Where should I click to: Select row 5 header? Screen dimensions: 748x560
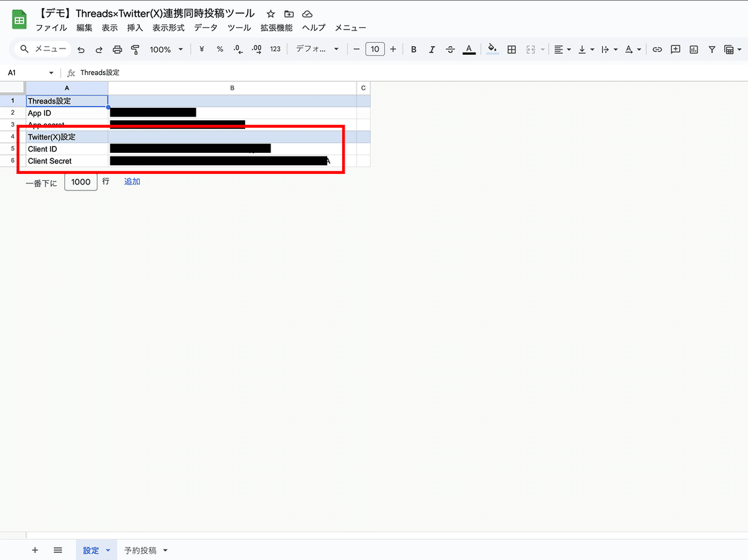12,149
